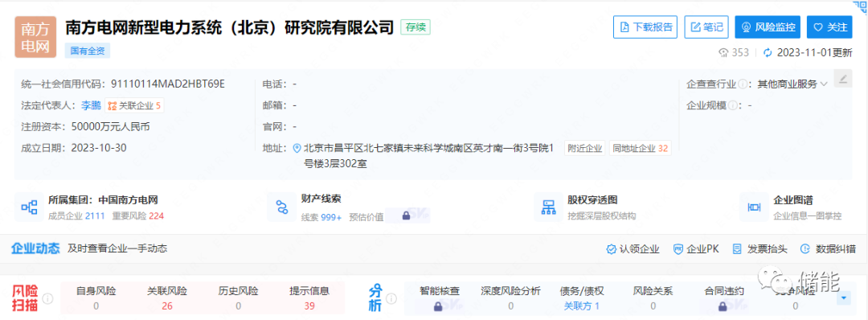Screen dimensions: 868x320
Task: Open the 关联企业 5 tag
Action: [x=134, y=105]
